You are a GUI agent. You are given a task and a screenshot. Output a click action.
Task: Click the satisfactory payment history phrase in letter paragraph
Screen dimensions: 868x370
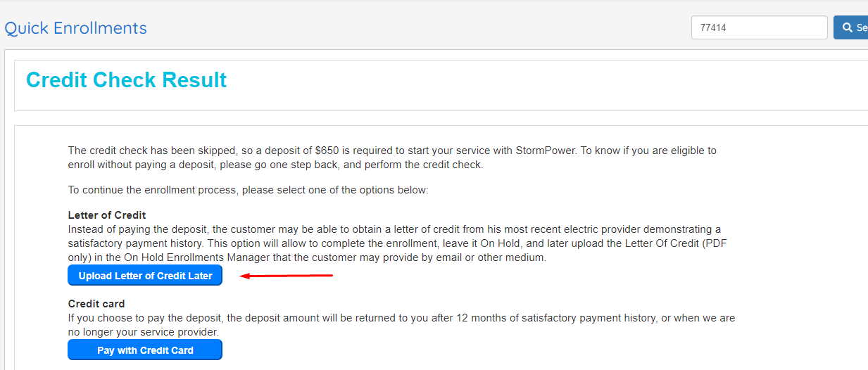tap(136, 243)
